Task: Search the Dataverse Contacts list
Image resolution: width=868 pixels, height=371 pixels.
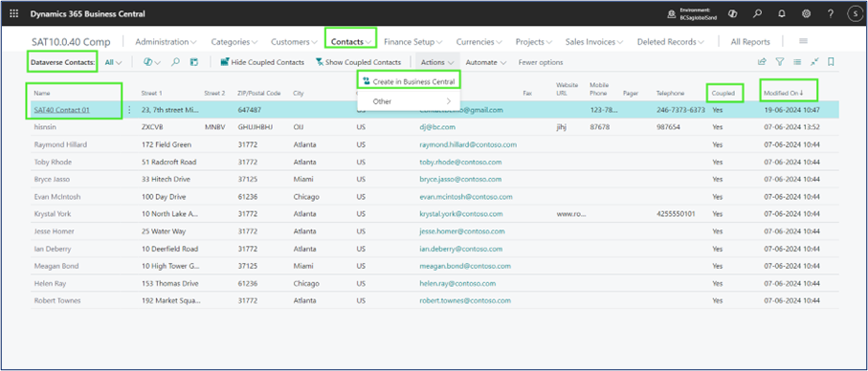Action: 175,62
